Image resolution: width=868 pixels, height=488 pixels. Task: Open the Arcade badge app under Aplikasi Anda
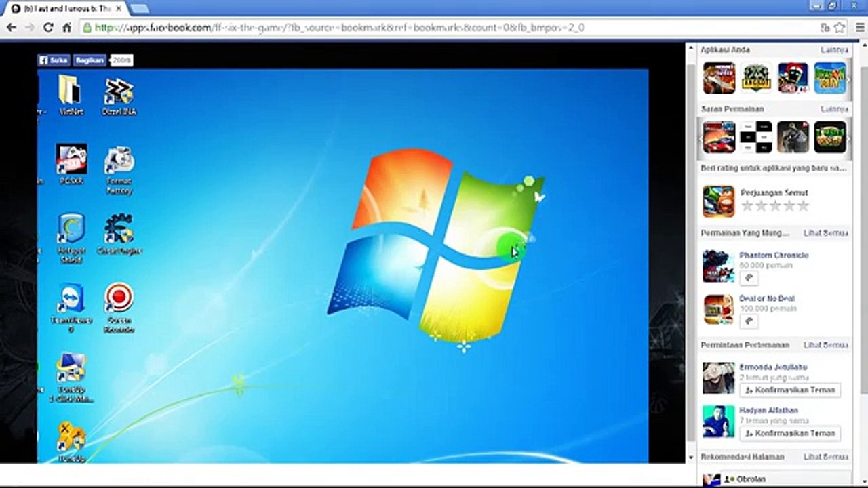coord(755,77)
